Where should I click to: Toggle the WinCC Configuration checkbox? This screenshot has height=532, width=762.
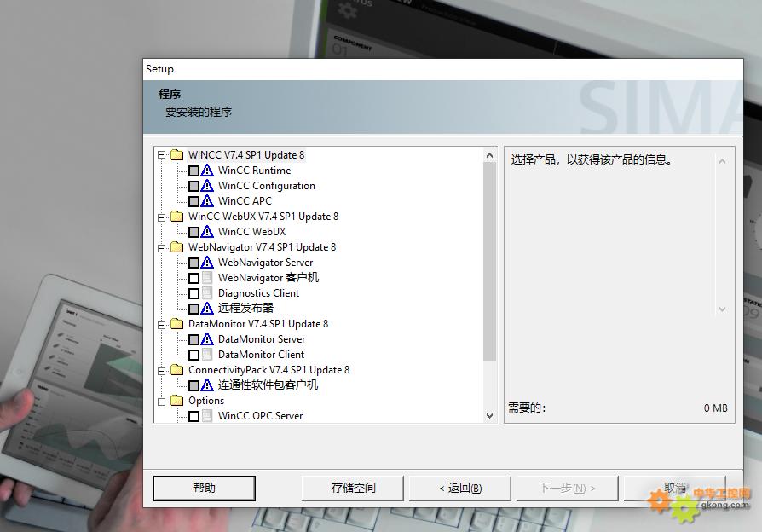point(193,186)
